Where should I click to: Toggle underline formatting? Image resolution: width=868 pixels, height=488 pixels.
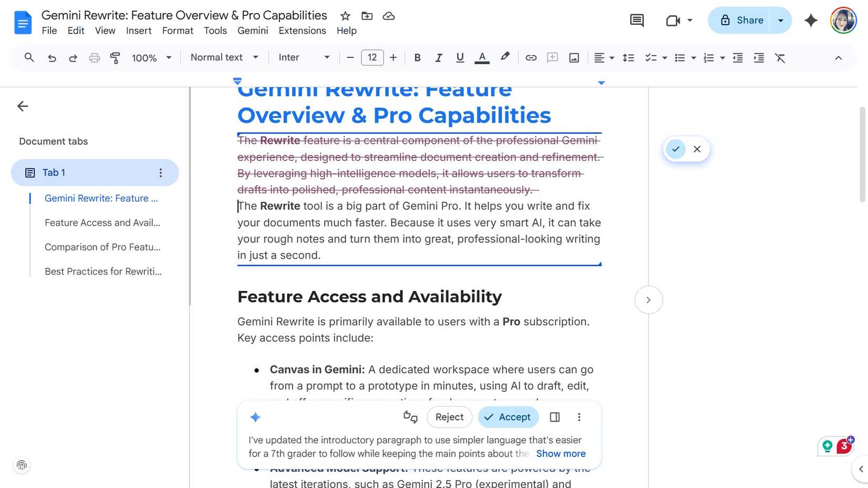click(x=460, y=58)
